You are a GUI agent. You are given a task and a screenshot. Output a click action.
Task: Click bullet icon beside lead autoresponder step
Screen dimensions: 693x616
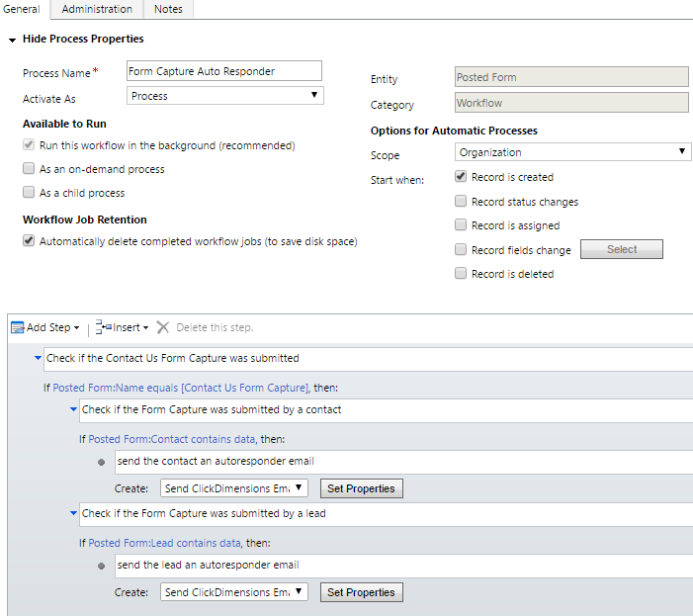click(102, 566)
